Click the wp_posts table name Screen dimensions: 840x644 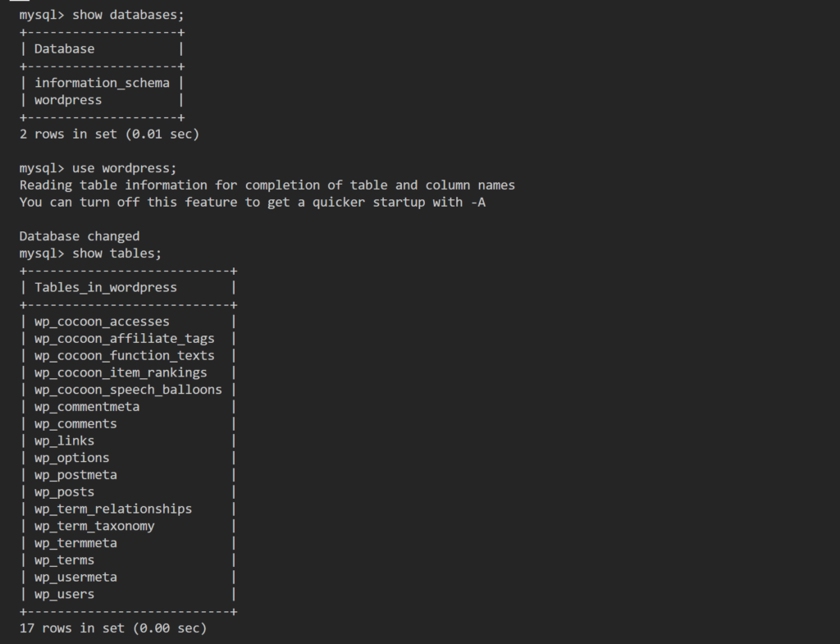click(64, 492)
